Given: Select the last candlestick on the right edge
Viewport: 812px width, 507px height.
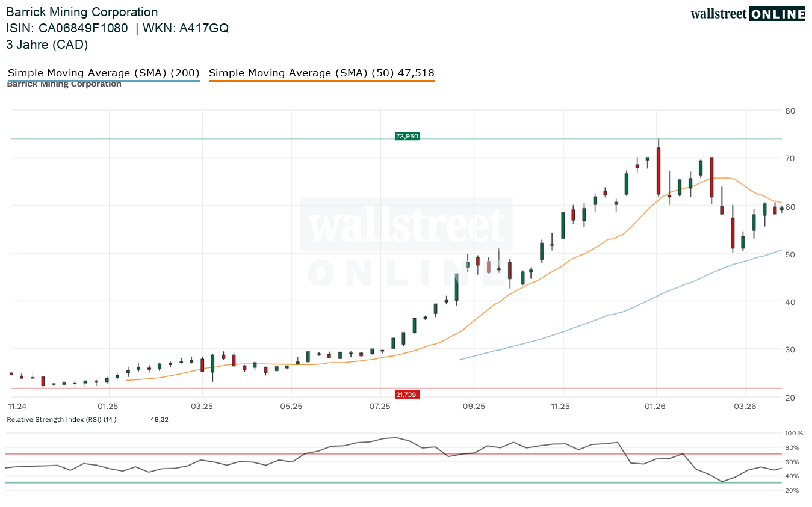Looking at the screenshot, I should pos(781,209).
